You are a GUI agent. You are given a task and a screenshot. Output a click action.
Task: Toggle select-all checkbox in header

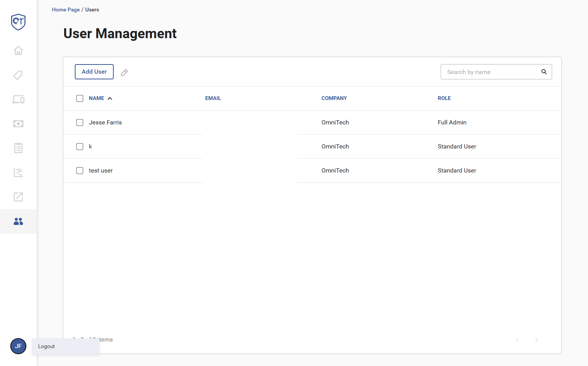pos(80,98)
